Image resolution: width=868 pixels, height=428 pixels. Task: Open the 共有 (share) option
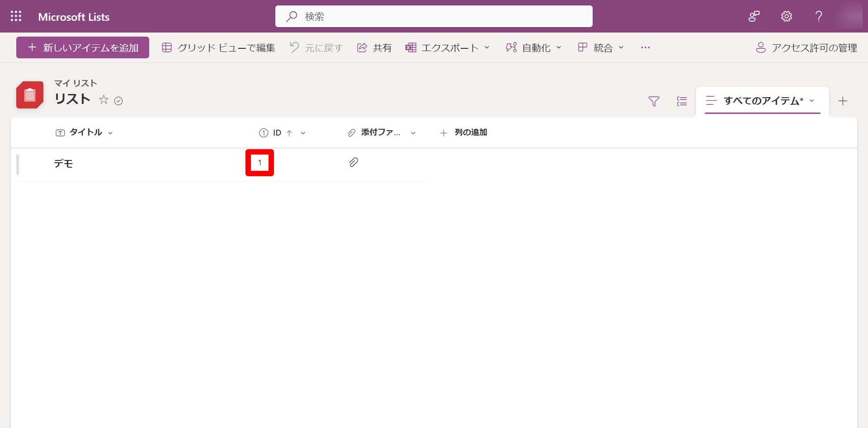click(x=374, y=47)
